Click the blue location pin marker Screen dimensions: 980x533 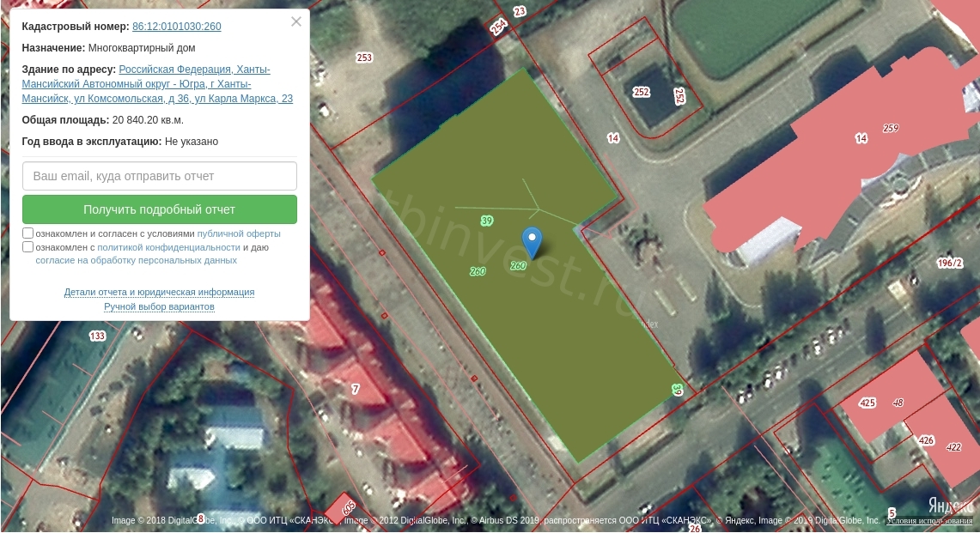(x=532, y=242)
